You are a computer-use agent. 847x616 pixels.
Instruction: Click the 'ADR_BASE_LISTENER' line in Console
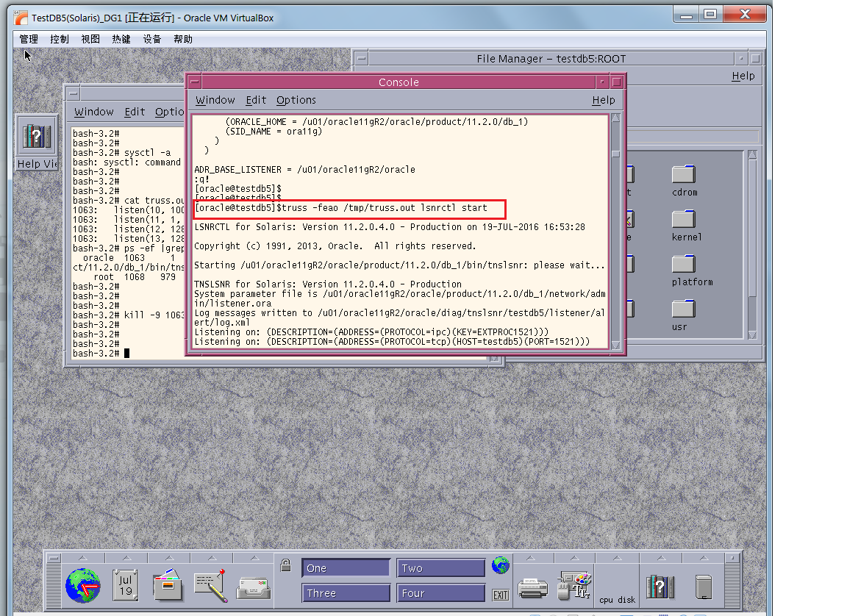[x=304, y=170]
